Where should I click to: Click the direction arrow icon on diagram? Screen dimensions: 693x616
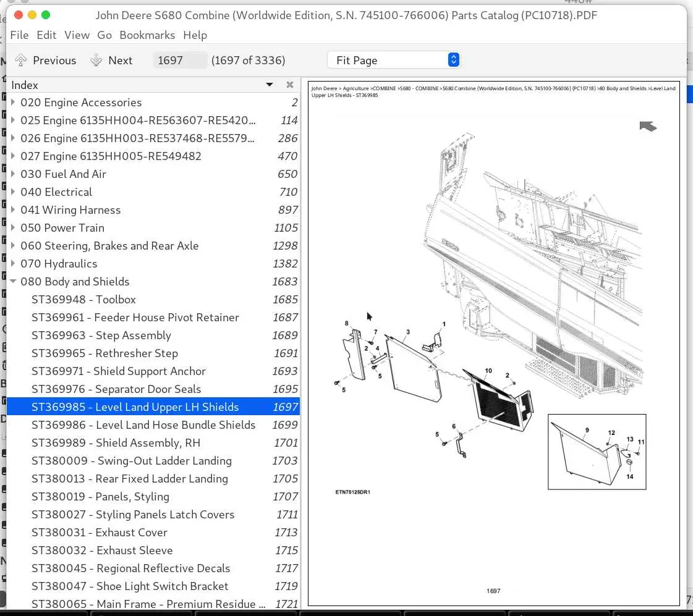pos(648,126)
